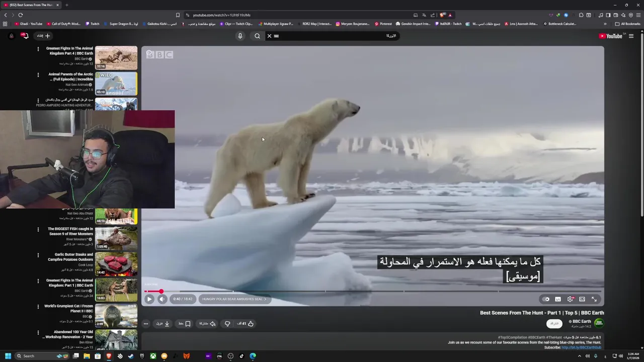Open more actions three-dot menu under video
The height and width of the screenshot is (362, 644).
146,324
